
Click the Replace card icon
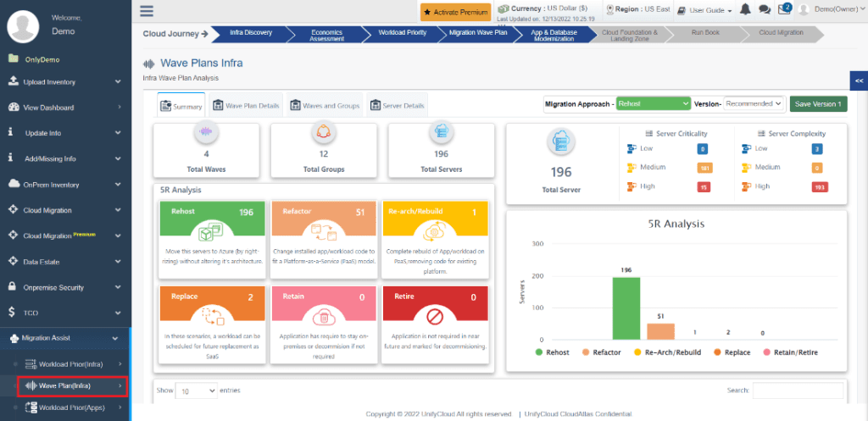[213, 315]
